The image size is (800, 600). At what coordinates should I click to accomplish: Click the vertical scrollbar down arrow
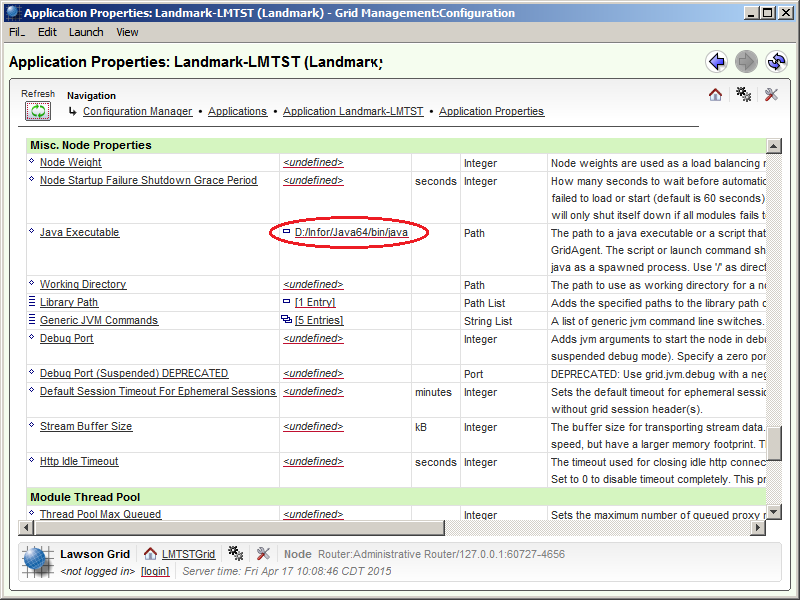point(773,512)
